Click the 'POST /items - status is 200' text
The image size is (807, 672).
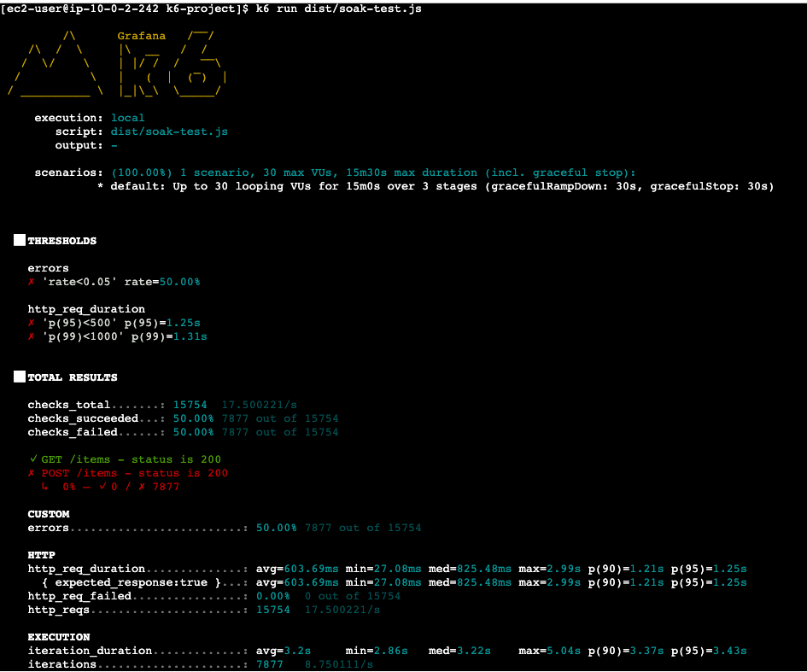click(135, 473)
